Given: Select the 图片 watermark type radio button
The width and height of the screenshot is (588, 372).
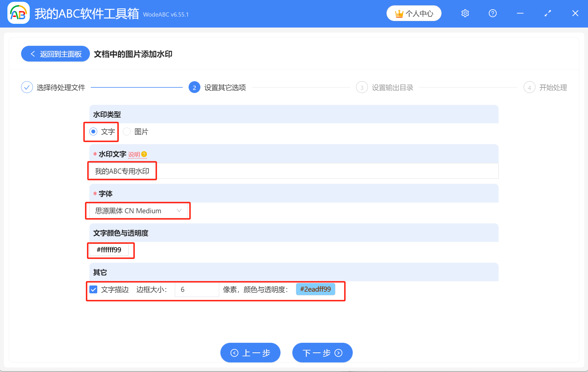Looking at the screenshot, I should 126,131.
